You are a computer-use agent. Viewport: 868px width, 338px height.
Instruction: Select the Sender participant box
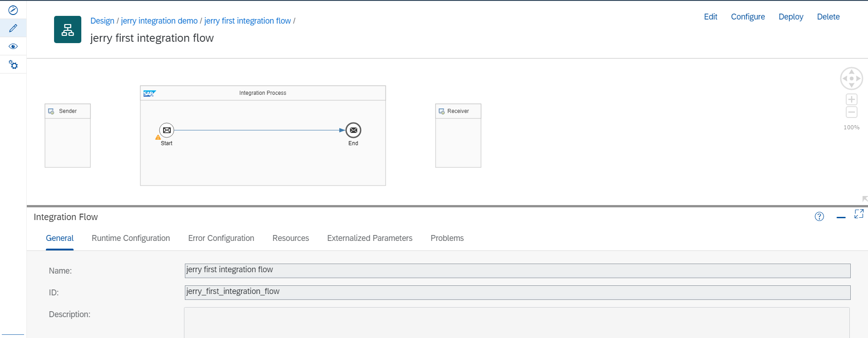pyautogui.click(x=68, y=136)
